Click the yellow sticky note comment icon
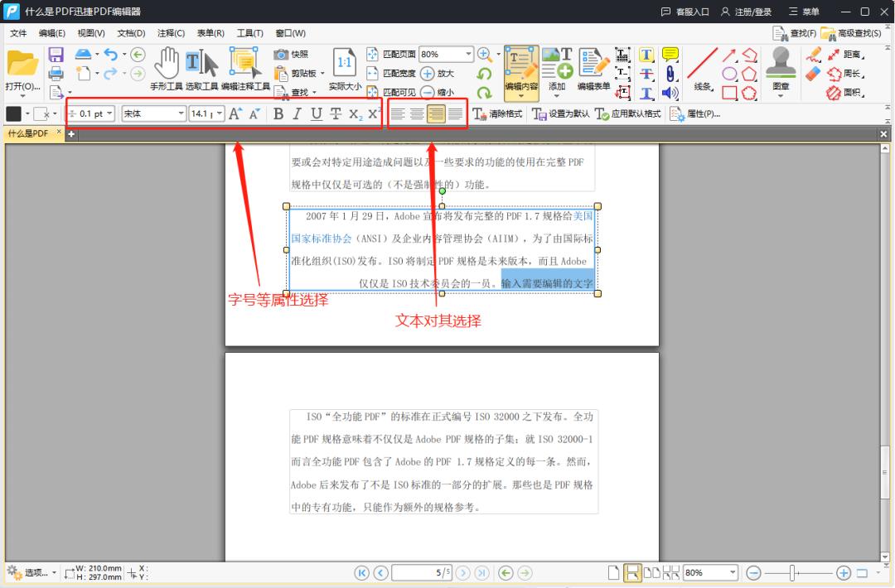This screenshot has width=895, height=588. pyautogui.click(x=670, y=55)
